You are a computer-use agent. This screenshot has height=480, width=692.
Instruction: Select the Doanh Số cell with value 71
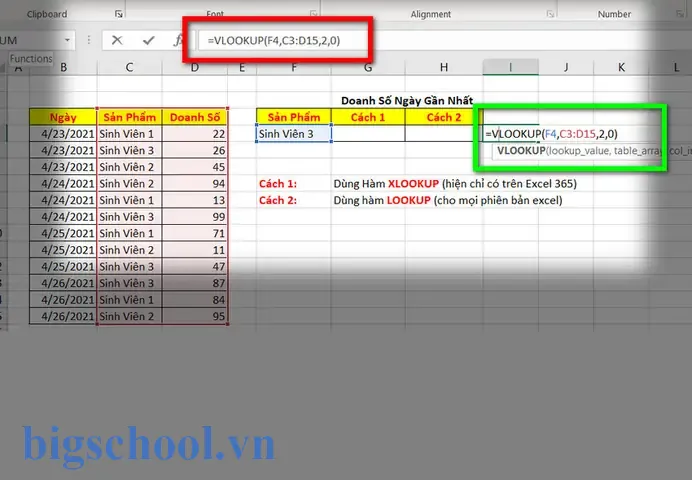point(195,233)
